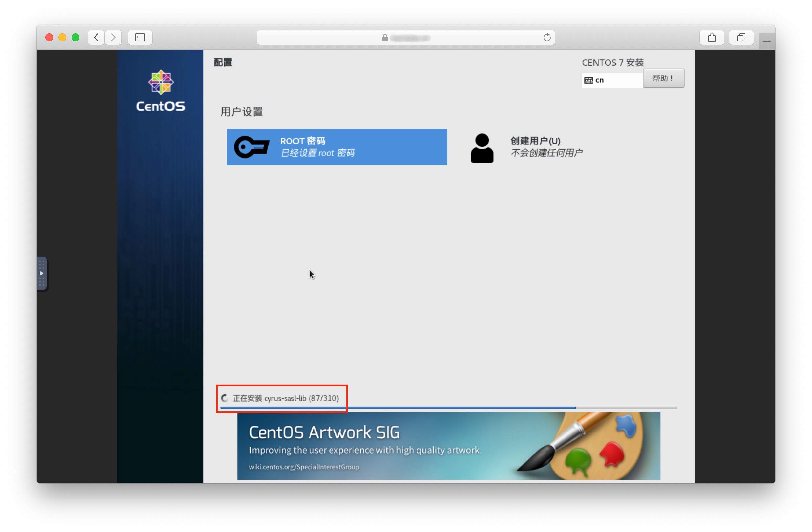Toggle the Safari sidebar button
812x532 pixels.
(140, 37)
